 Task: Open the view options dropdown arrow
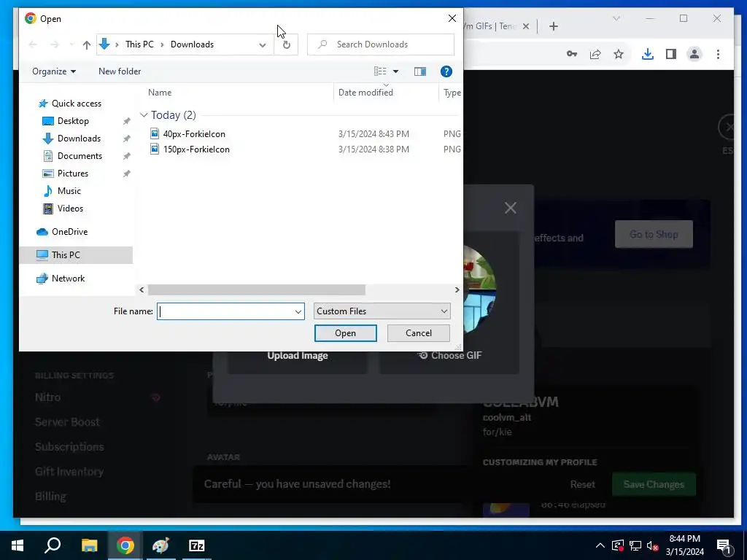[395, 71]
